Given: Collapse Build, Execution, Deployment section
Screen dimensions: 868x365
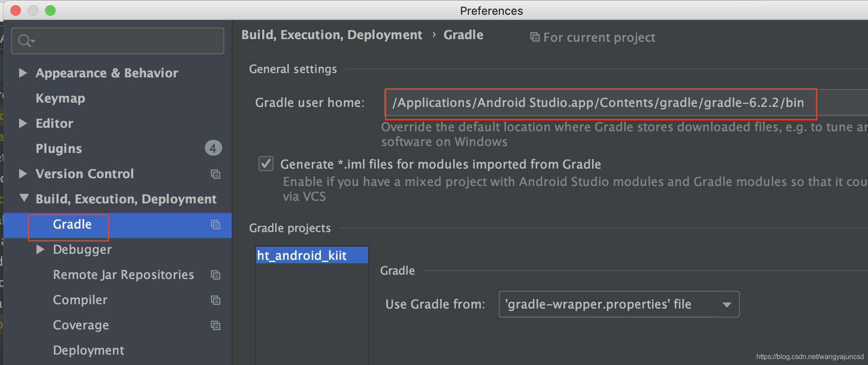Looking at the screenshot, I should (x=24, y=199).
